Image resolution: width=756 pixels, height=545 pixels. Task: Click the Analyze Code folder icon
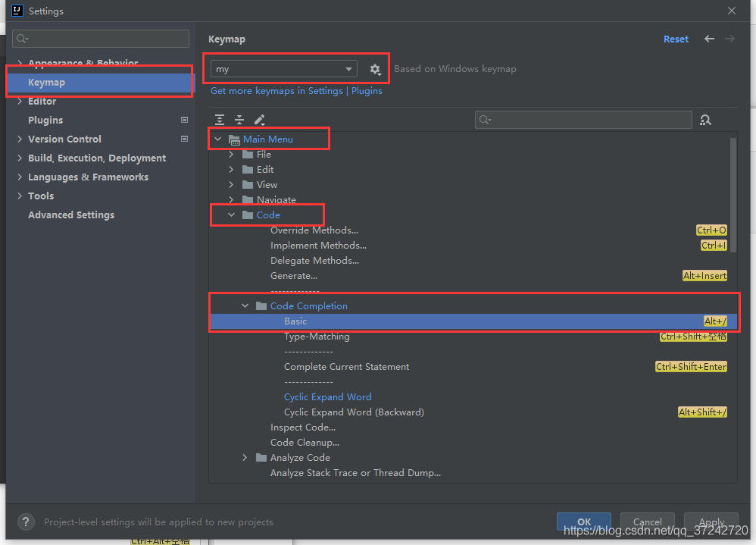[261, 457]
